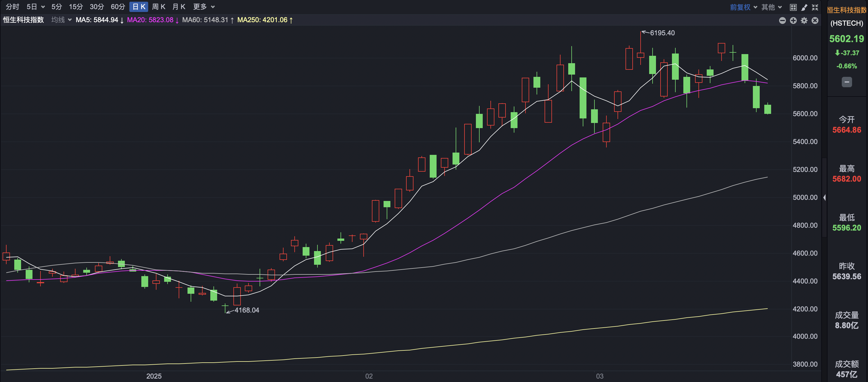Click the MA250 yellow indicator label
868x382 pixels.
tap(264, 20)
